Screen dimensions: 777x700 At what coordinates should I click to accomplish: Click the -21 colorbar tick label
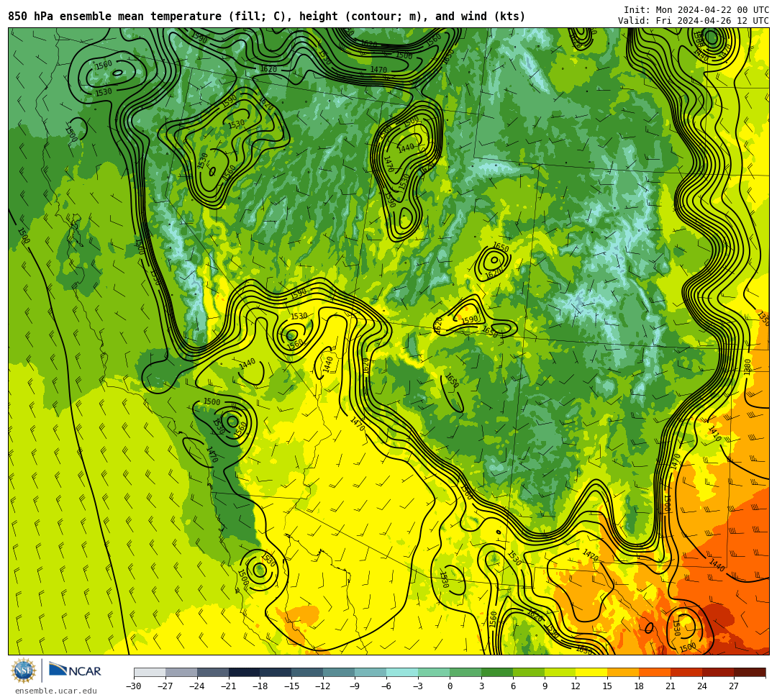point(229,686)
